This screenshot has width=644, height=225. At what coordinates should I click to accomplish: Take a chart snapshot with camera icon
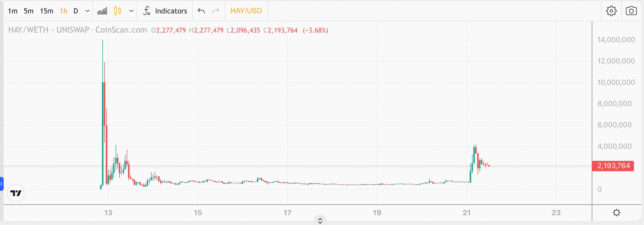coord(631,11)
